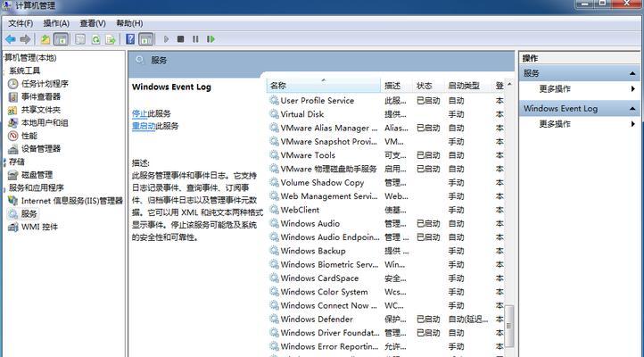
Task: Toggle the show/hide console tree icon
Action: click(x=61, y=39)
